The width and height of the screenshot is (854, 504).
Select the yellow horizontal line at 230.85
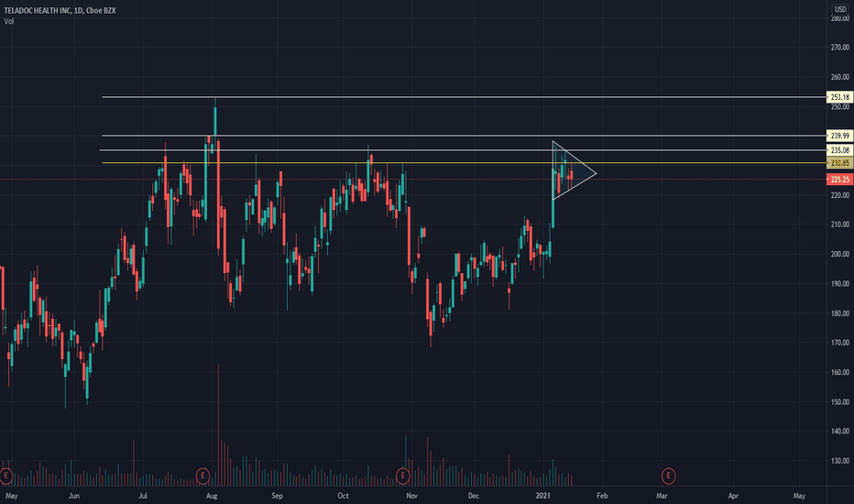463,163
